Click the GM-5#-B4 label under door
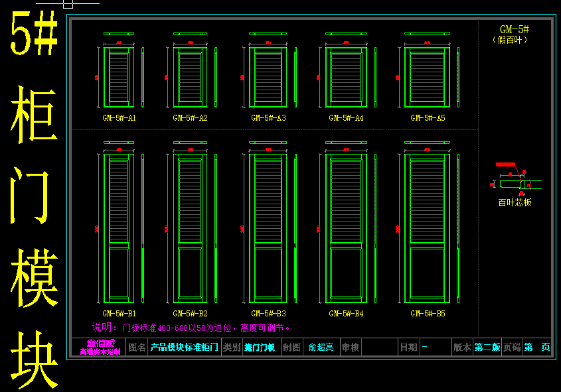The image size is (561, 392). (346, 313)
